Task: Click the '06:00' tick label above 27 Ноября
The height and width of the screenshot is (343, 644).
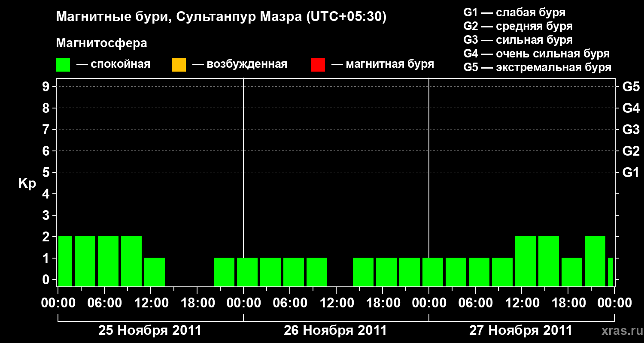Action: pyautogui.click(x=475, y=303)
